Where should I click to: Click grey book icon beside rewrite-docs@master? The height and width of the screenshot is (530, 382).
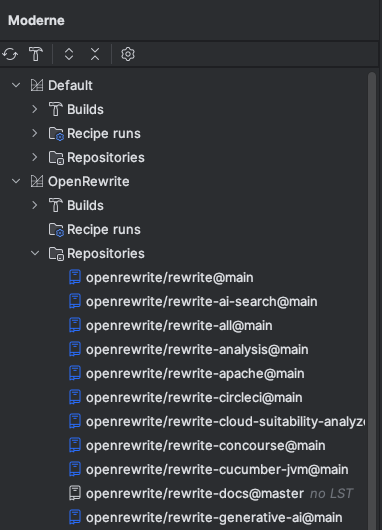(75, 493)
